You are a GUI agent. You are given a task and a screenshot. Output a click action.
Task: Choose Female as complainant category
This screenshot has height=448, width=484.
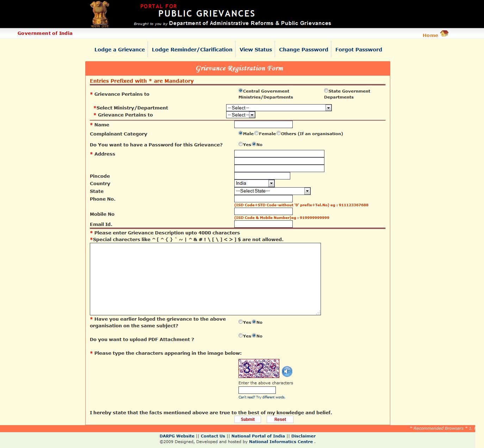256,133
